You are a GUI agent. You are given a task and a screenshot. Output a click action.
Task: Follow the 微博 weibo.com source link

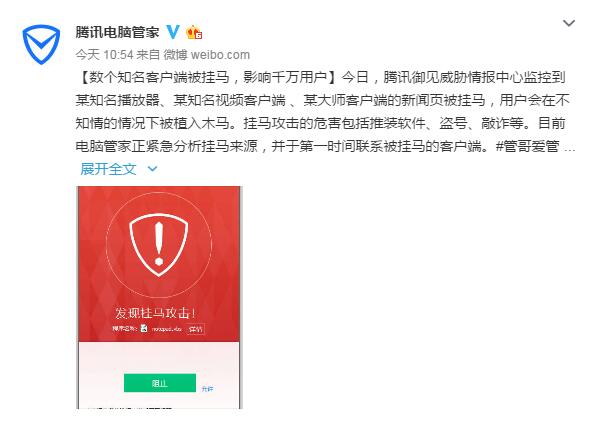click(x=207, y=55)
